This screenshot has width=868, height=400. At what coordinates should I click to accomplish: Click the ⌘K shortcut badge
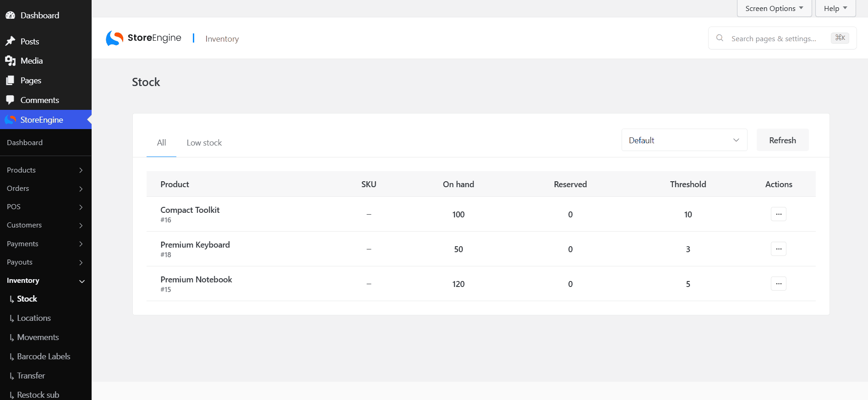[840, 38]
